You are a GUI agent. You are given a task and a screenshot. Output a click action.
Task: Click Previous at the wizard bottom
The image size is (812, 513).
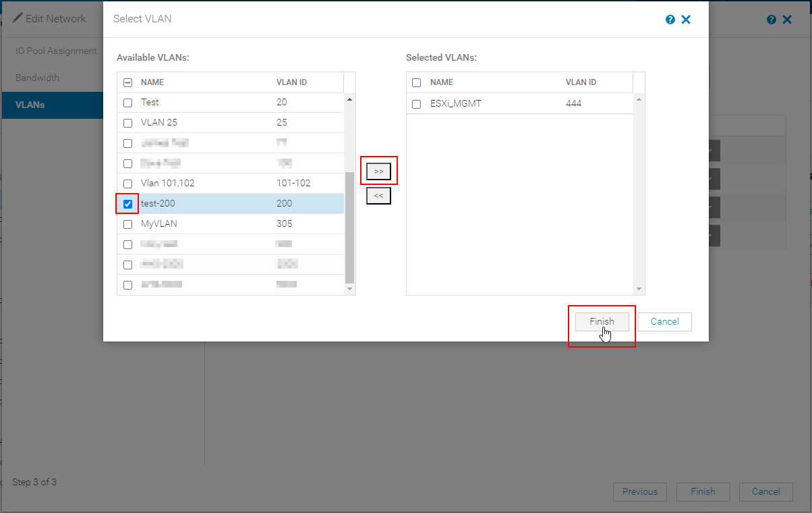pyautogui.click(x=639, y=491)
